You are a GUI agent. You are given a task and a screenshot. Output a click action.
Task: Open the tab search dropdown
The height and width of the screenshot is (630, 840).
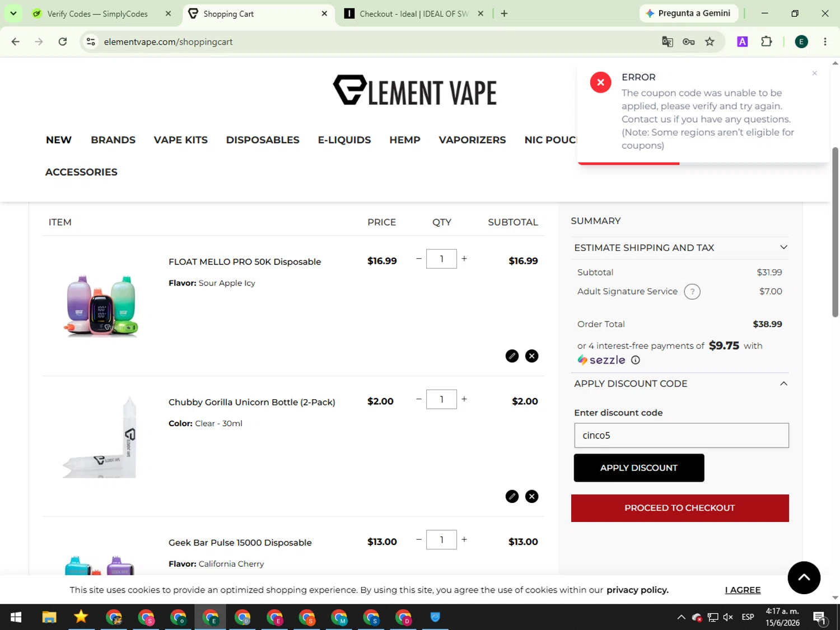click(x=13, y=13)
